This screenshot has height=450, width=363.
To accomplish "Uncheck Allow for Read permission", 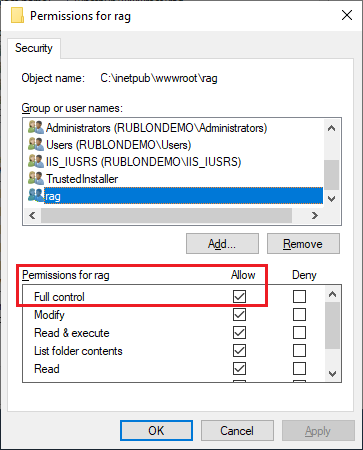I will point(239,369).
